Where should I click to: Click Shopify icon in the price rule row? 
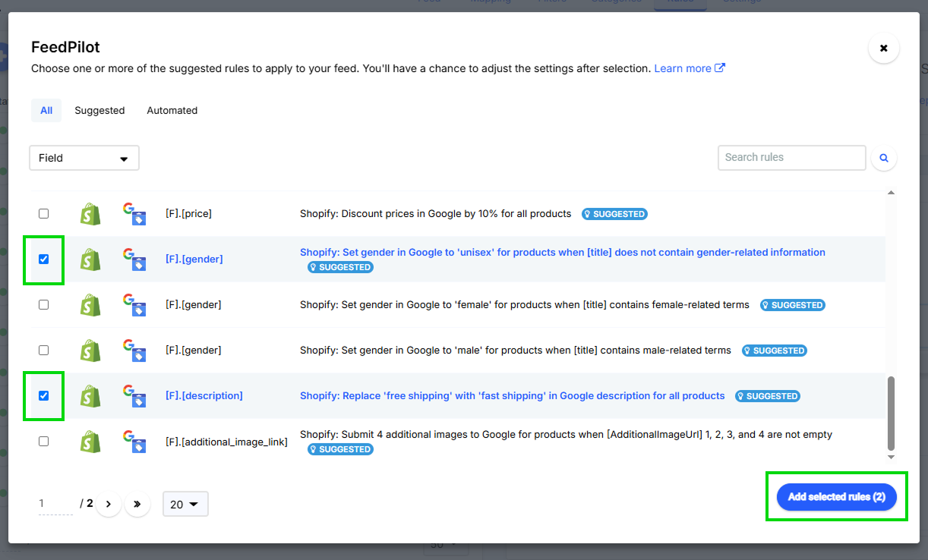(x=90, y=214)
